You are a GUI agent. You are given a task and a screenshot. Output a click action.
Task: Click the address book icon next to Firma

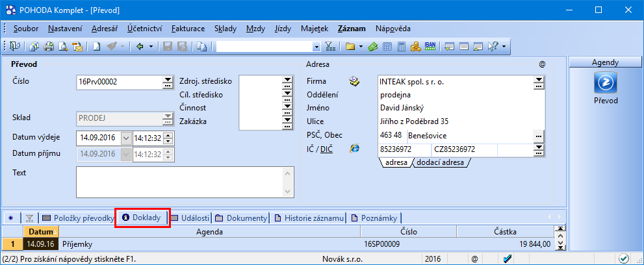click(x=354, y=82)
